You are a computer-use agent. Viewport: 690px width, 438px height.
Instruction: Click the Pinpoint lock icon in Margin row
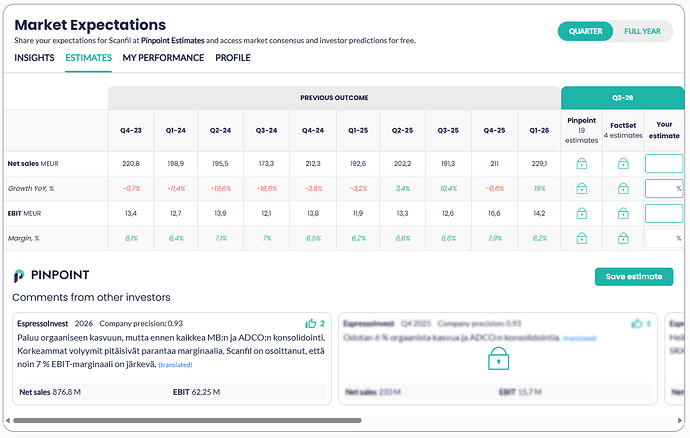pyautogui.click(x=581, y=238)
